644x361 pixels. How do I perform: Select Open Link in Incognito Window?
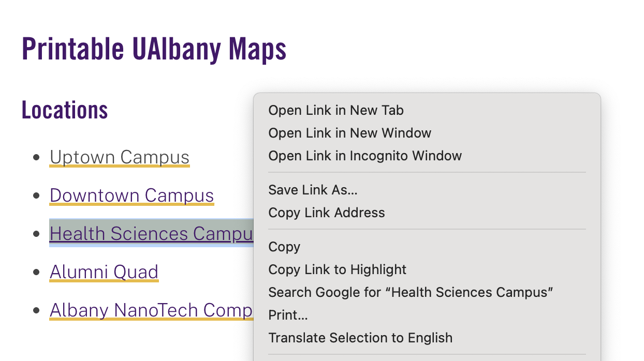pyautogui.click(x=364, y=156)
